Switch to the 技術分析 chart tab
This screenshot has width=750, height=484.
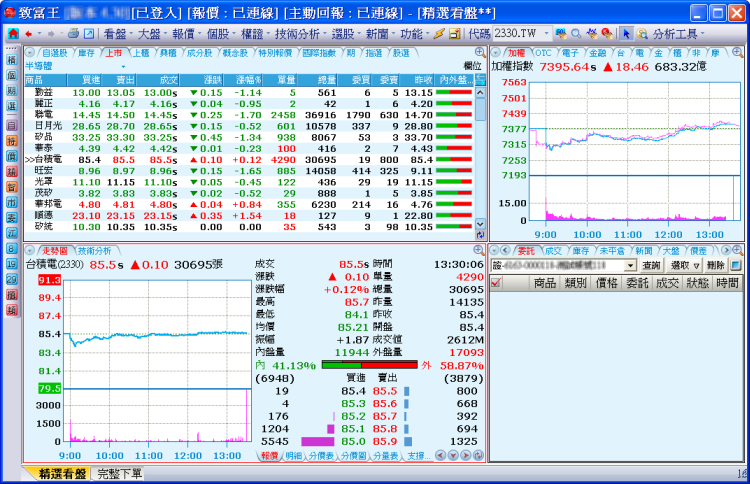[x=94, y=251]
